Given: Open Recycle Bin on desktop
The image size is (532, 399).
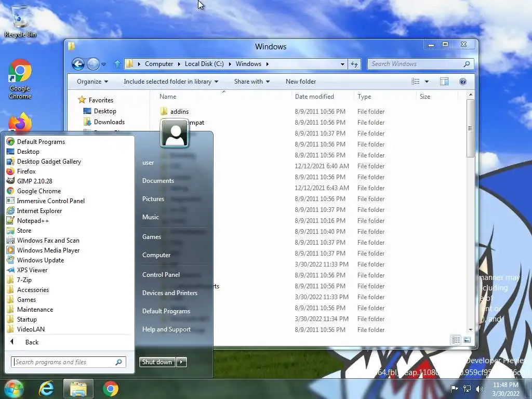Looking at the screenshot, I should pos(20,21).
